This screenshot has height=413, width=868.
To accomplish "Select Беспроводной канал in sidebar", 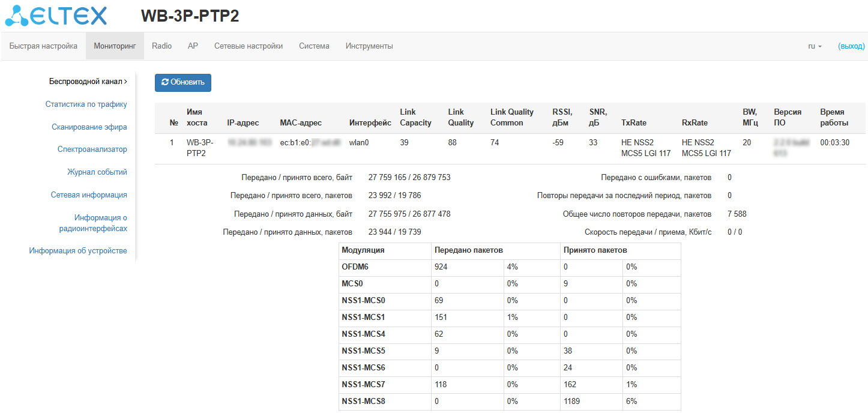I will (x=88, y=82).
